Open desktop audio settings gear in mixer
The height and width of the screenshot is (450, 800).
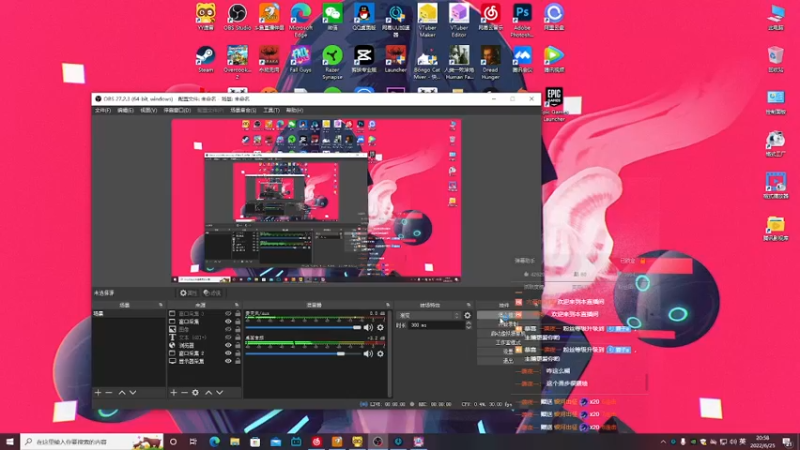click(x=380, y=353)
